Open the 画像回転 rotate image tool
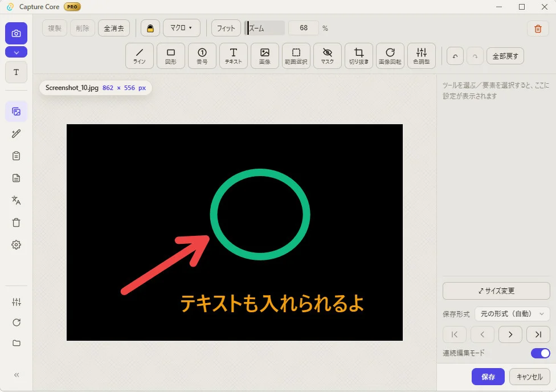The image size is (556, 392). point(390,56)
